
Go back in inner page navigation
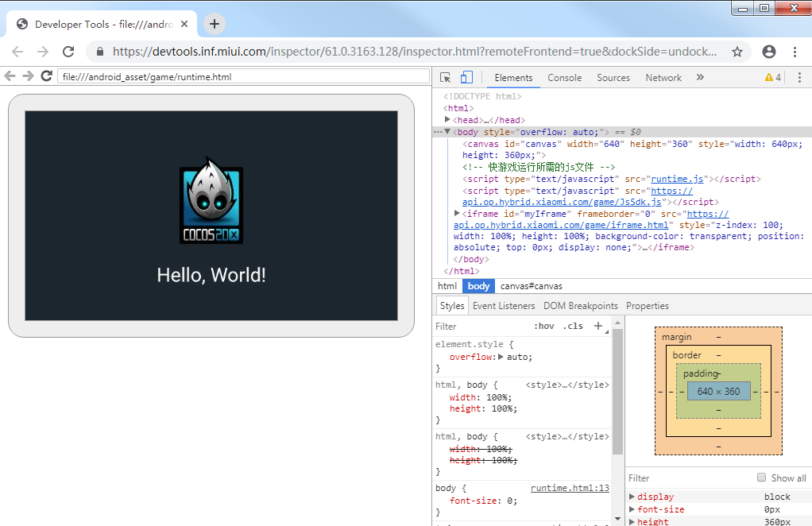coord(10,76)
